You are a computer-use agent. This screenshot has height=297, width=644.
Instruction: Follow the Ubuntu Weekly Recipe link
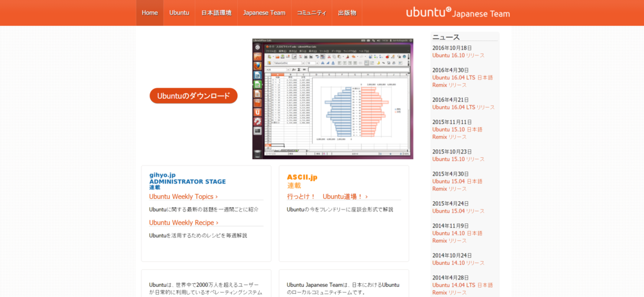tap(184, 223)
